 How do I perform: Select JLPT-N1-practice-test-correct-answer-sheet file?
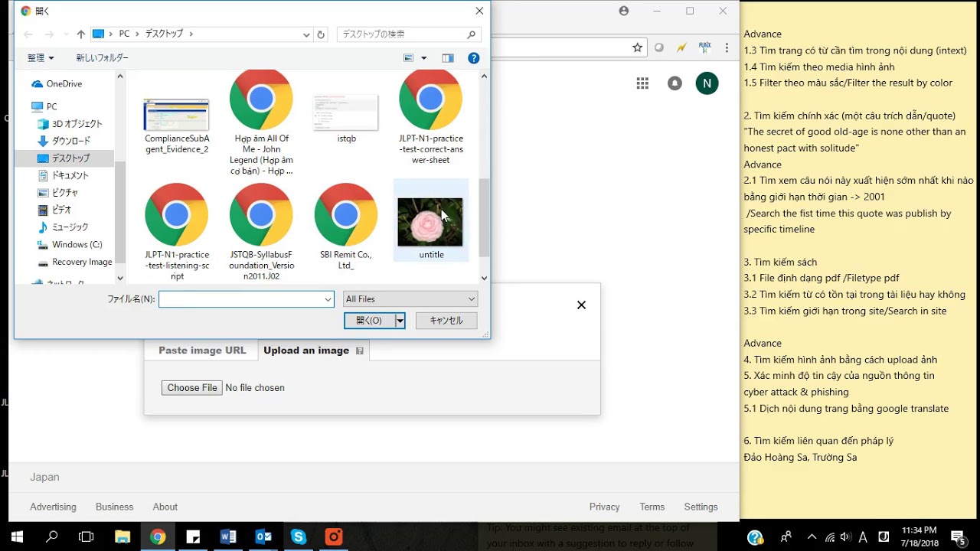pos(430,116)
